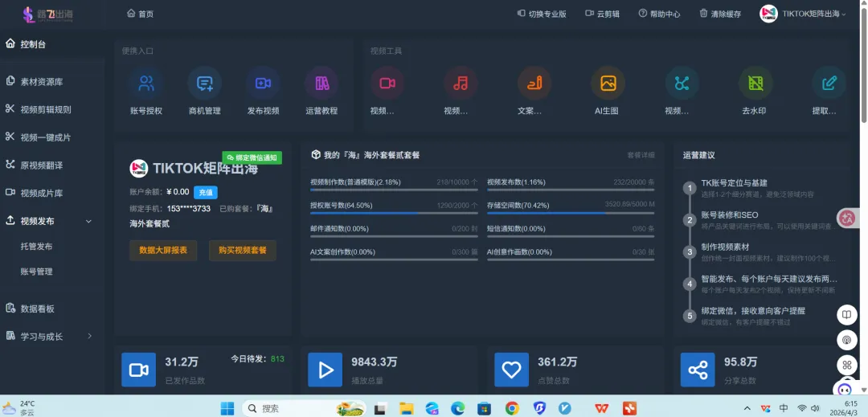The height and width of the screenshot is (417, 868).
Task: Click step 2 账号装修和SEO
Action: tap(730, 215)
